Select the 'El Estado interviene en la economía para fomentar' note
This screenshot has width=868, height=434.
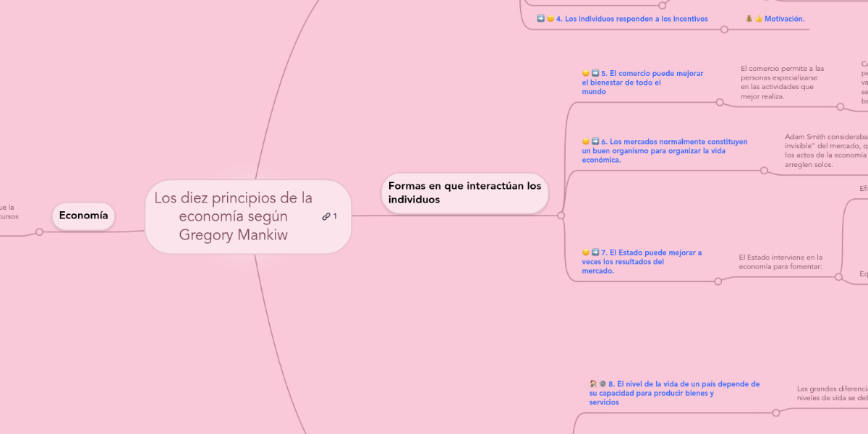pyautogui.click(x=780, y=262)
